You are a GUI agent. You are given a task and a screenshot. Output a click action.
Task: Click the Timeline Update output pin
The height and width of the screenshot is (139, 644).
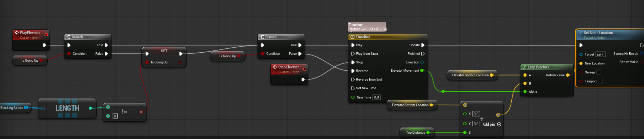(423, 45)
